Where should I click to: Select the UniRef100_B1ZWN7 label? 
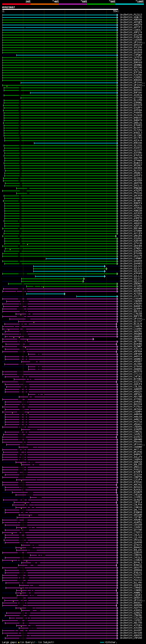pyautogui.click(x=131, y=347)
